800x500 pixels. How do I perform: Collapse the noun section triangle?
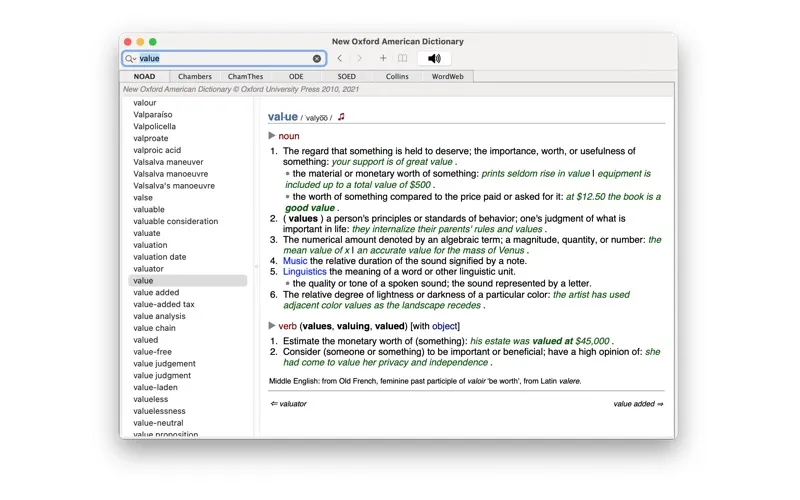pyautogui.click(x=272, y=136)
